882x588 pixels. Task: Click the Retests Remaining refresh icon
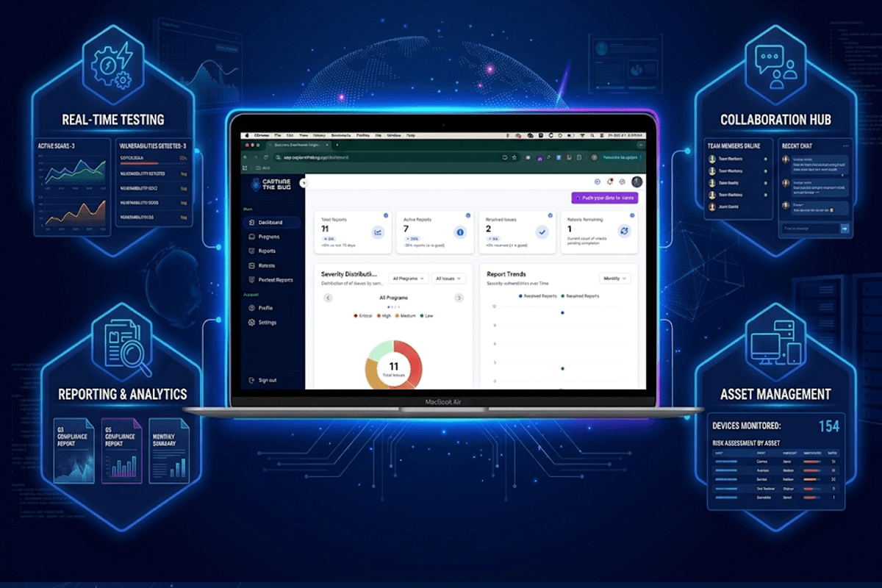click(624, 231)
